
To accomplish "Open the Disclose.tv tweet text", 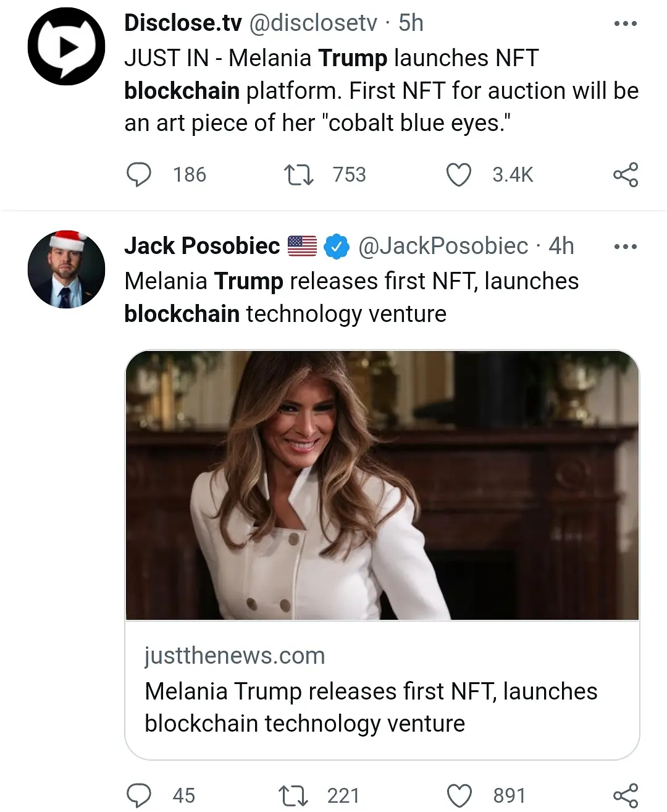I will 381,91.
